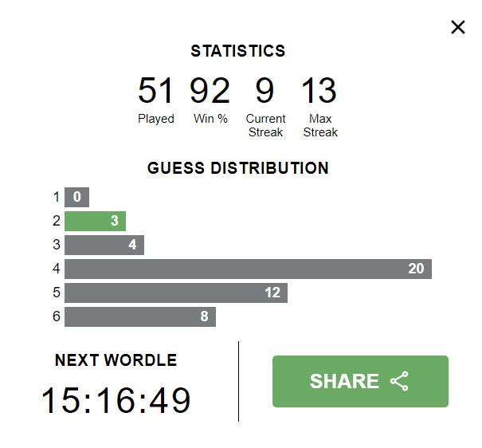Click the Current Streak label

265,126
